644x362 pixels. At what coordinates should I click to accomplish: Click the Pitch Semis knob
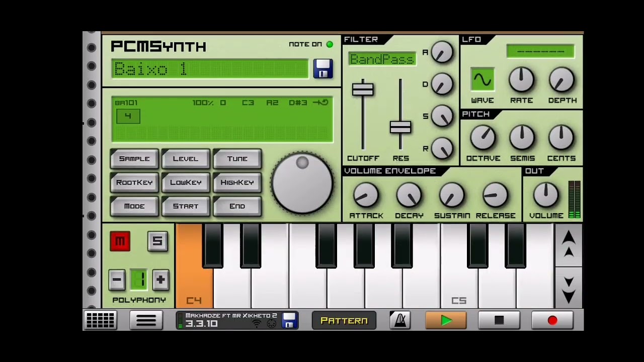pos(522,137)
